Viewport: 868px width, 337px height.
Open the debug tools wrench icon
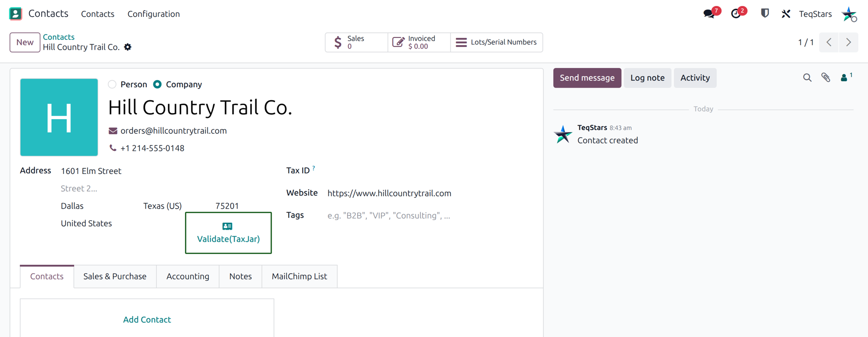pyautogui.click(x=786, y=14)
